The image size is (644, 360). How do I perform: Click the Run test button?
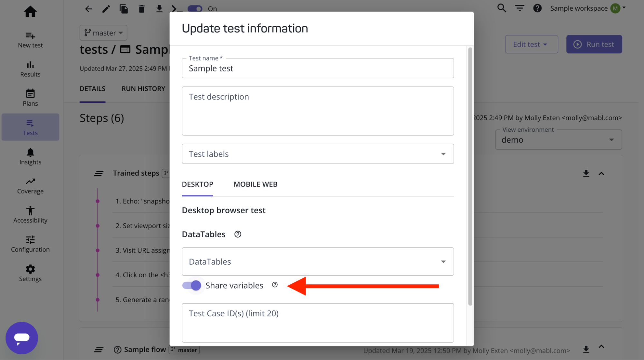pyautogui.click(x=594, y=44)
